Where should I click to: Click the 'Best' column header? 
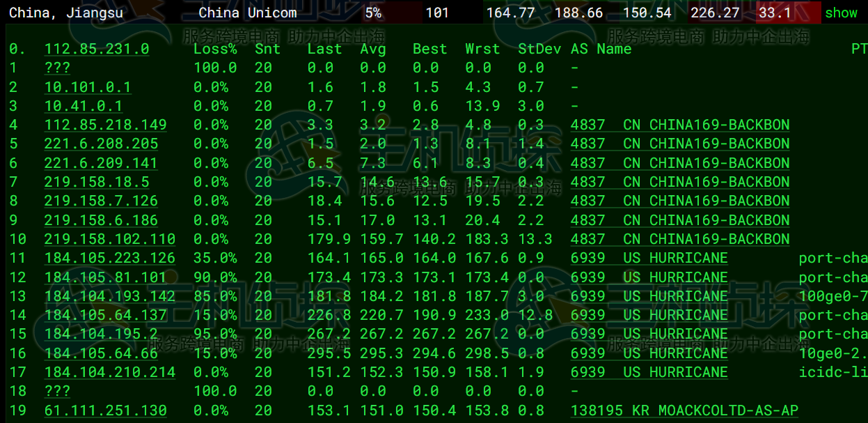coord(430,49)
